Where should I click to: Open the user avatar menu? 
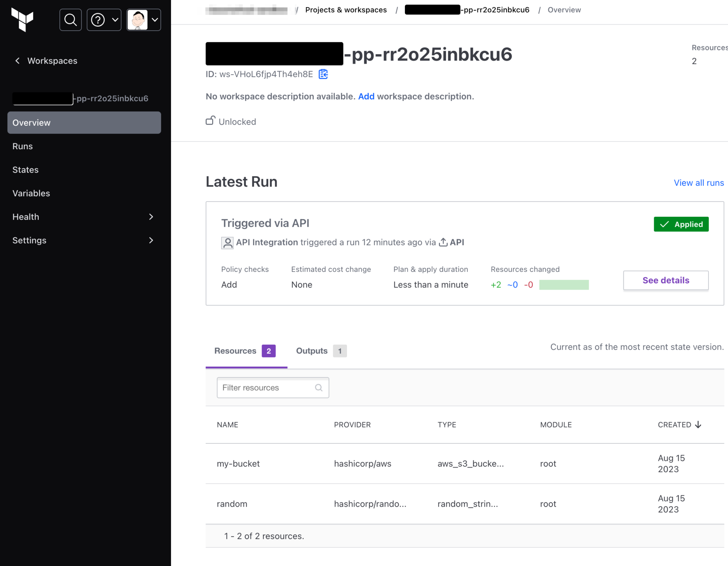(x=138, y=20)
